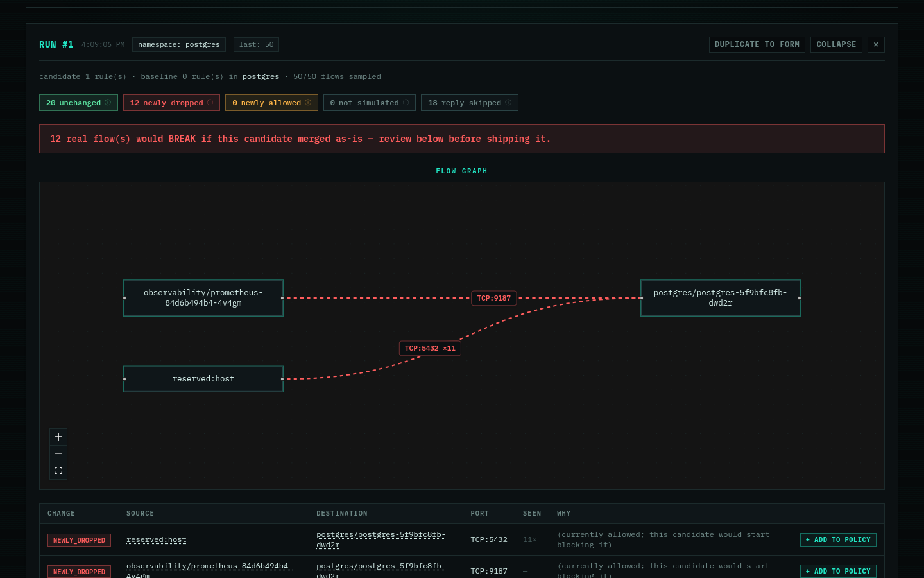Click the SOURCE column header
This screenshot has height=578, width=924.
[x=141, y=514]
